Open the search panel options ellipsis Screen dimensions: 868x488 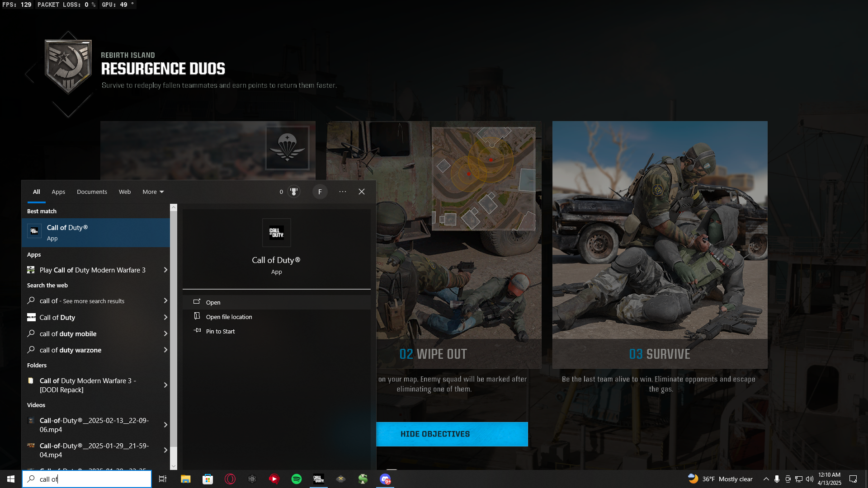pos(343,192)
